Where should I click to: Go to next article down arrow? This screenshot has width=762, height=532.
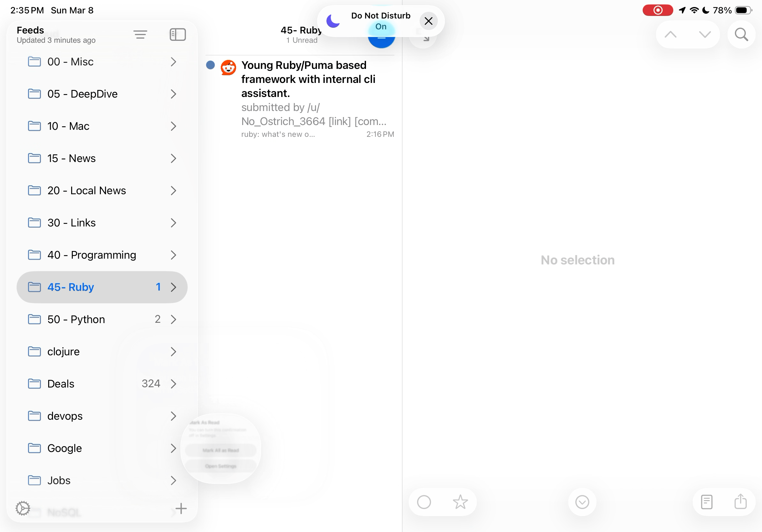(x=704, y=34)
